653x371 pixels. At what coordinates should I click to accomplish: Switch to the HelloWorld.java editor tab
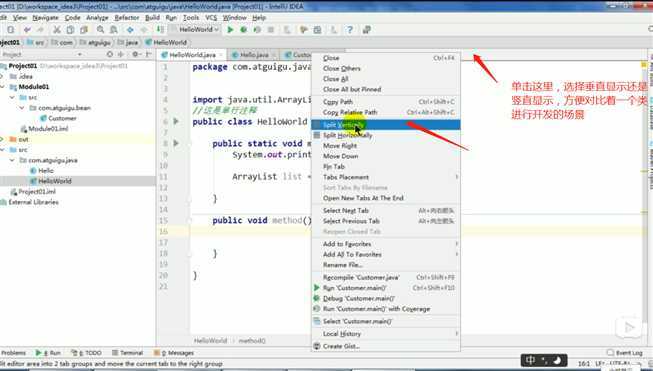coord(192,55)
